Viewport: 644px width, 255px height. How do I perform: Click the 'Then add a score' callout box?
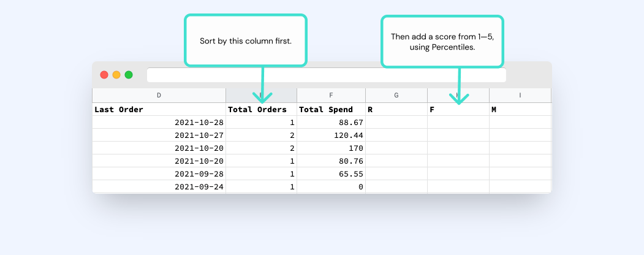click(x=442, y=42)
